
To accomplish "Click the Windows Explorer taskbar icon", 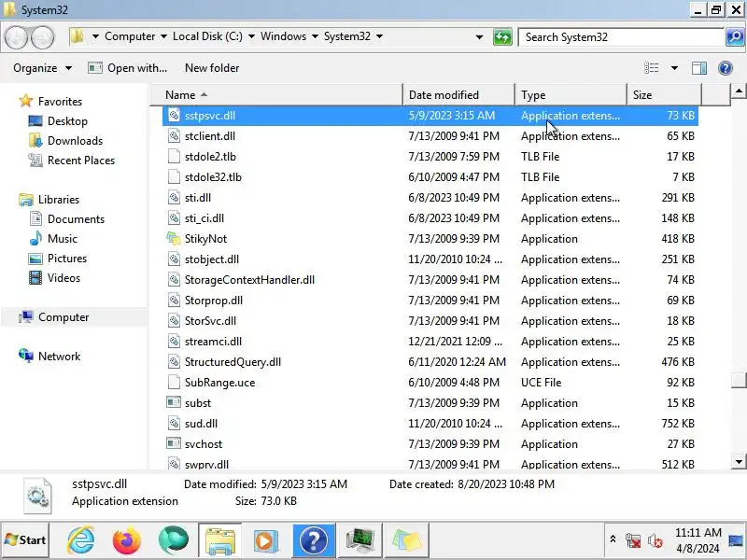I will click(219, 540).
